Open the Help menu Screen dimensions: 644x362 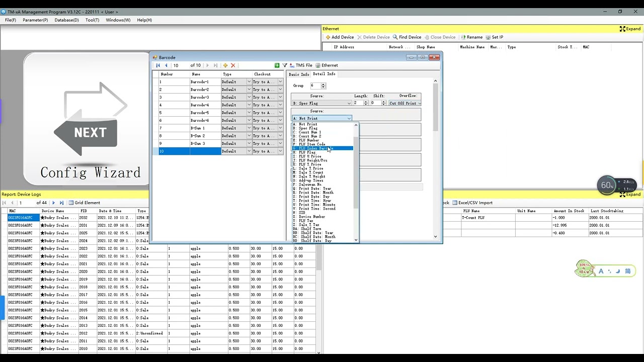(144, 20)
